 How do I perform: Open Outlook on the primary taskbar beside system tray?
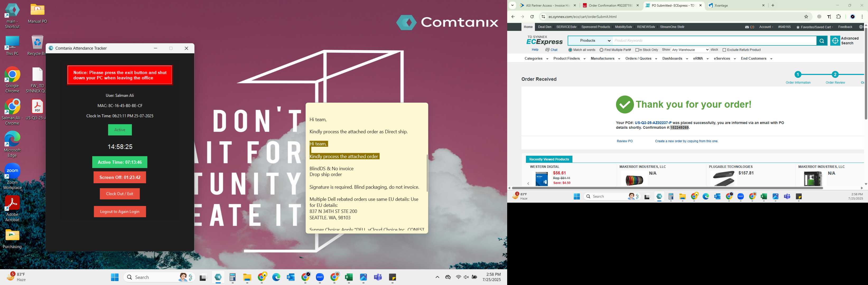click(291, 277)
